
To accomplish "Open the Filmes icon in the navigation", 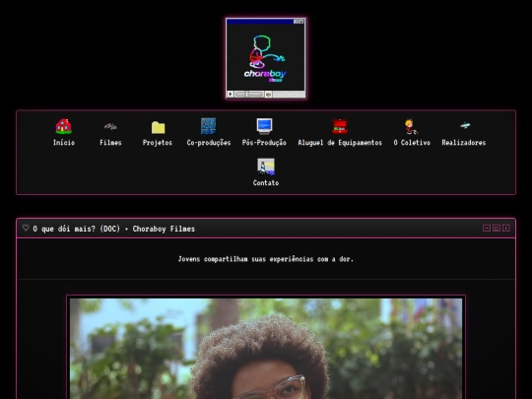I will 110,126.
